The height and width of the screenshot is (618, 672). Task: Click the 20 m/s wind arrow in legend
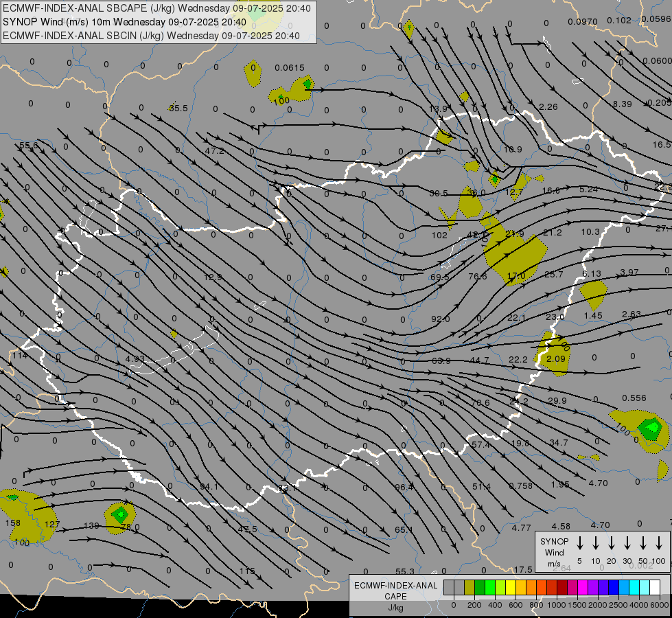611,542
